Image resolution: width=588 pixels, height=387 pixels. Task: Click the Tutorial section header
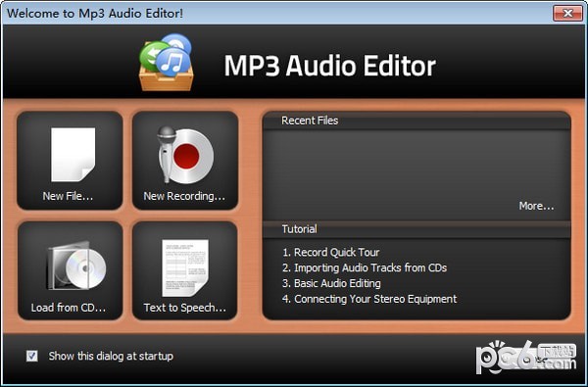[x=299, y=229]
